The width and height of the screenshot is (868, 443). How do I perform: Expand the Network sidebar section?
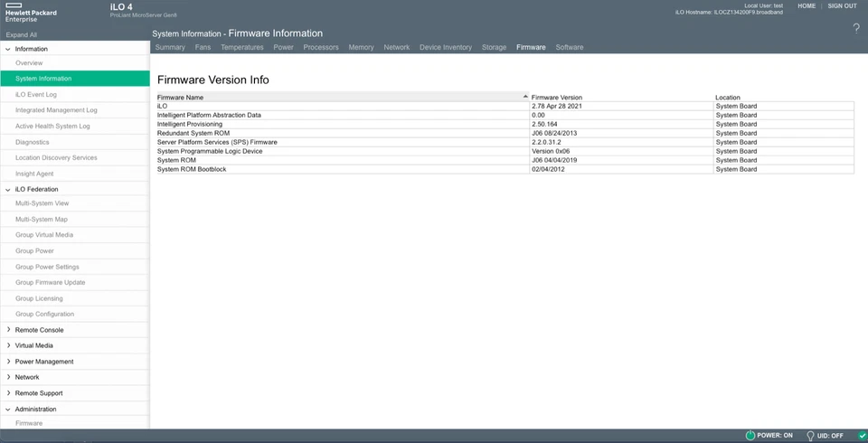pos(8,377)
